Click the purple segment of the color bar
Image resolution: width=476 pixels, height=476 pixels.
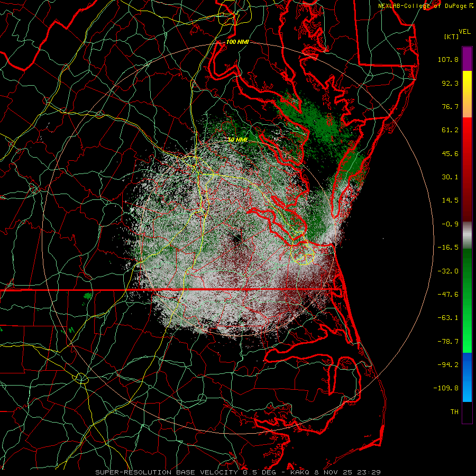467,59
